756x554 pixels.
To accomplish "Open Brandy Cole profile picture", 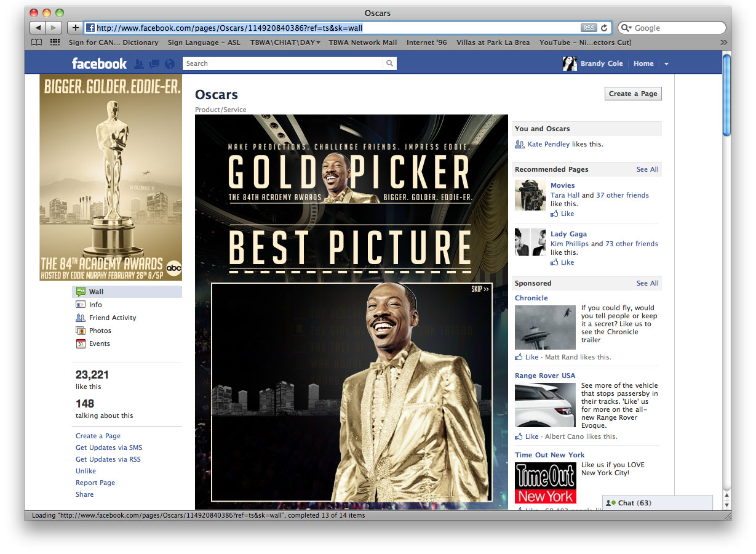I will coord(570,63).
